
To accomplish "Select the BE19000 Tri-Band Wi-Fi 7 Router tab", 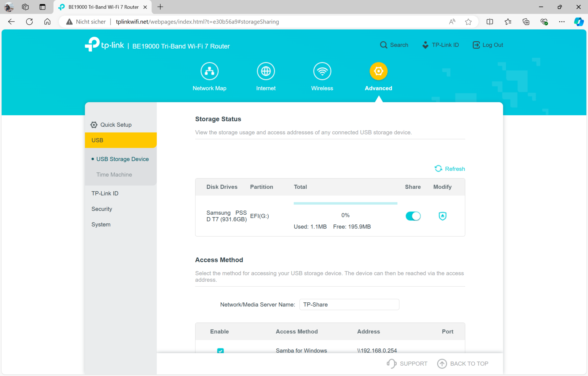I will tap(103, 7).
